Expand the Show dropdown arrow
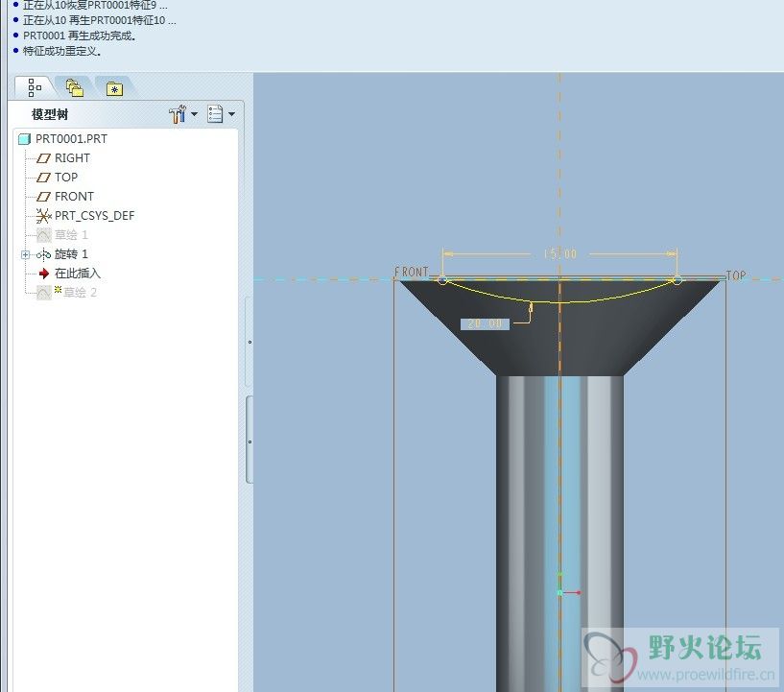Viewport: 784px width, 692px height. tap(231, 114)
